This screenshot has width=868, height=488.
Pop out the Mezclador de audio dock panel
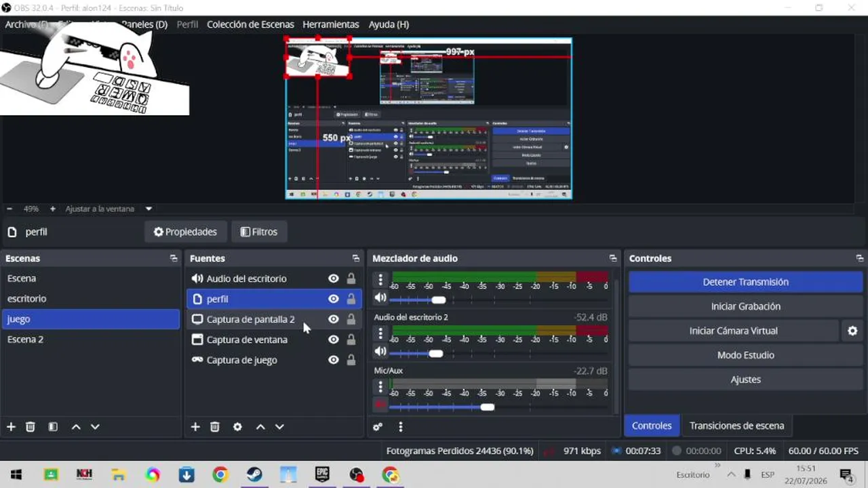pyautogui.click(x=613, y=258)
